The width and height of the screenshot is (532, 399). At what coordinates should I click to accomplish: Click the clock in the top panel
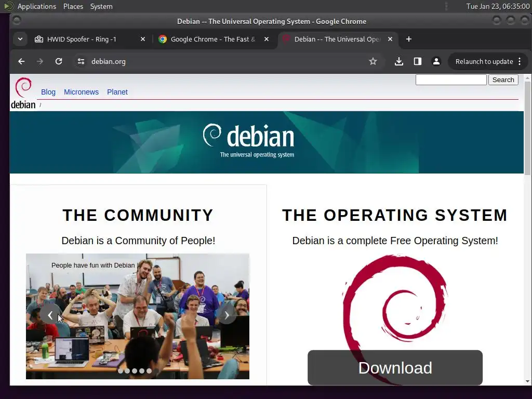(x=498, y=6)
